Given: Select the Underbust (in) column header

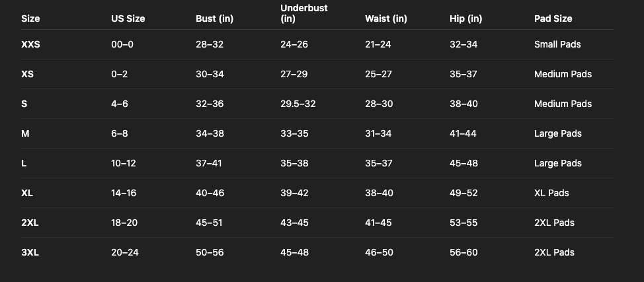Looking at the screenshot, I should [x=303, y=13].
